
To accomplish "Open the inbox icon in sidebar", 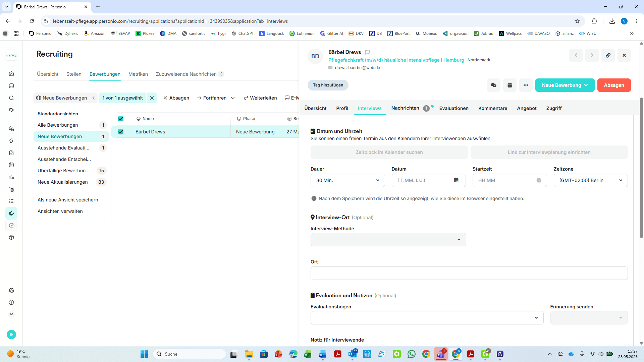I will [x=11, y=86].
